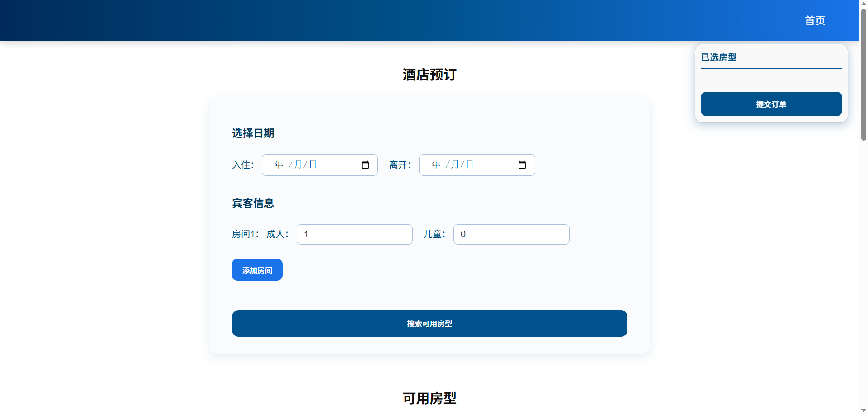Focus the children count field
868x415 pixels.
click(511, 234)
